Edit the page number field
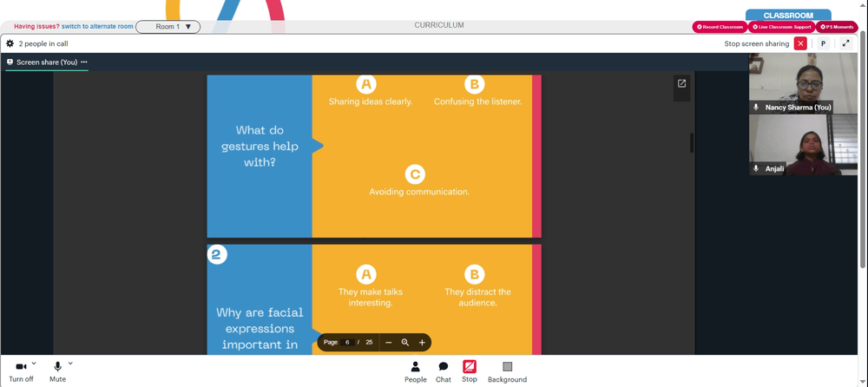Viewport: 868px width, 387px height. pos(347,342)
